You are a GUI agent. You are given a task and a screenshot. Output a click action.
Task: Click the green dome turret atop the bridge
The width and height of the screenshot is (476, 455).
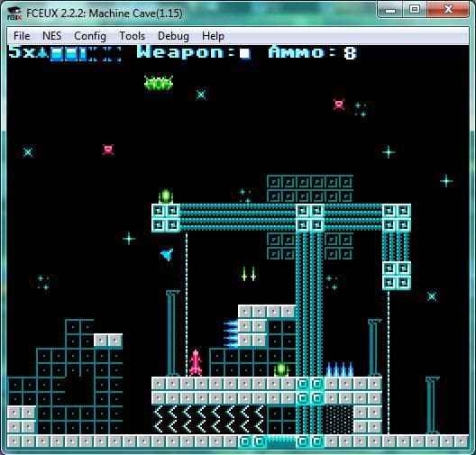[166, 196]
